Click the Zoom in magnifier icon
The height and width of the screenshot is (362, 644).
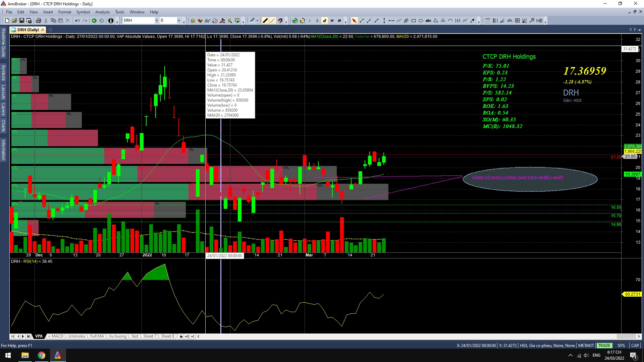[x=295, y=21]
